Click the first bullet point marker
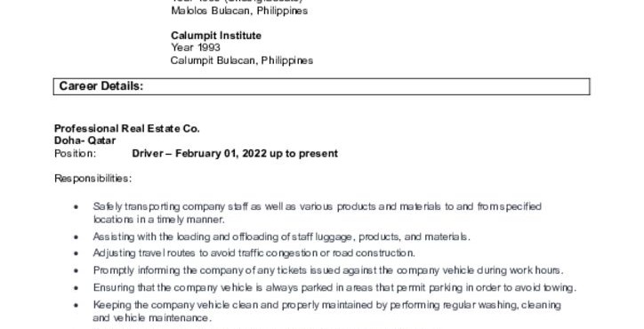644x329 pixels. [x=76, y=207]
